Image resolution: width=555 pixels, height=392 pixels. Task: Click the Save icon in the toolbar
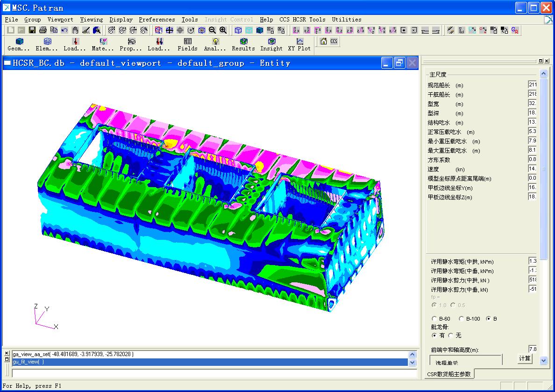(x=32, y=30)
